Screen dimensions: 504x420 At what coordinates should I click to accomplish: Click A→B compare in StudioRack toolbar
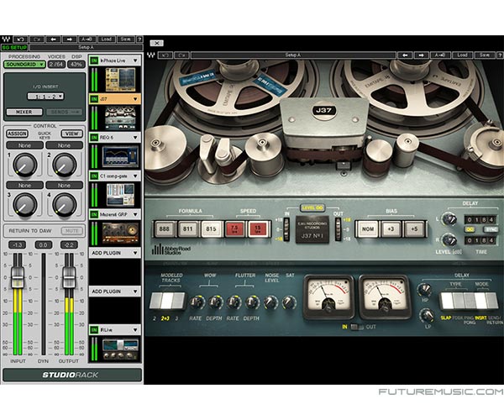pos(87,39)
